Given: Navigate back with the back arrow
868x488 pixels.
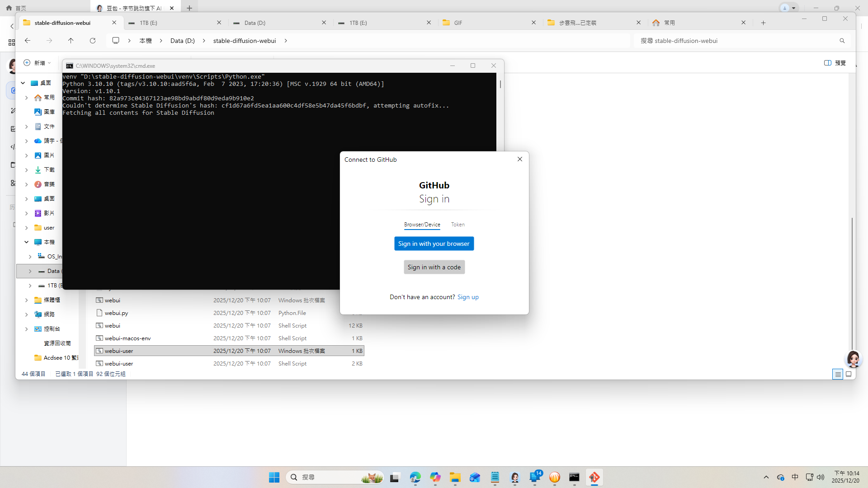Looking at the screenshot, I should click(28, 41).
